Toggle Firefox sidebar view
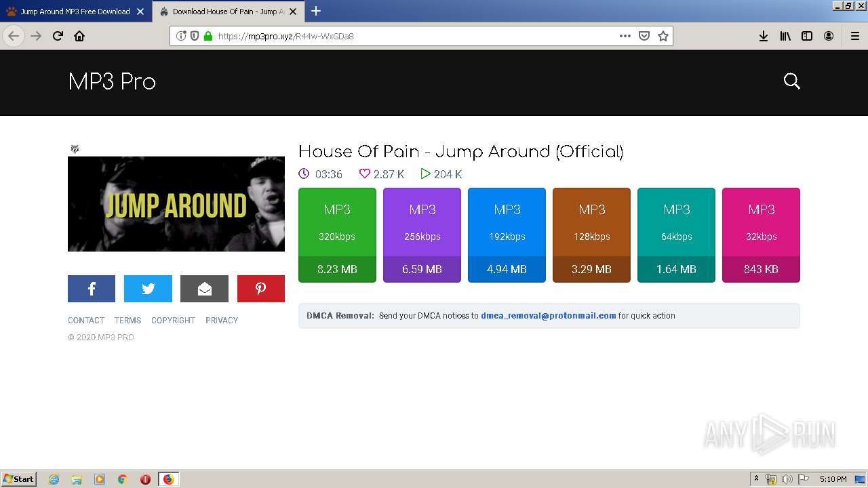 point(807,36)
